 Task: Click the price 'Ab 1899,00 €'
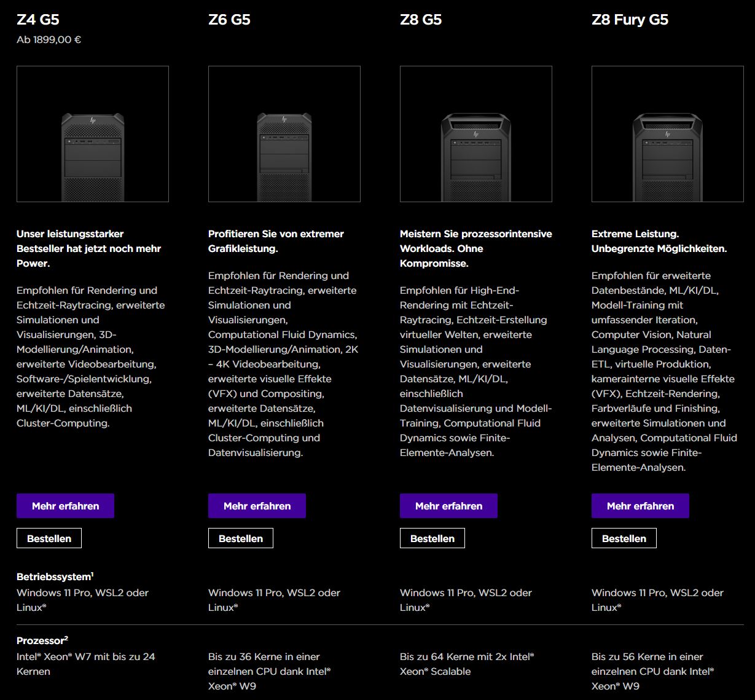coord(49,40)
